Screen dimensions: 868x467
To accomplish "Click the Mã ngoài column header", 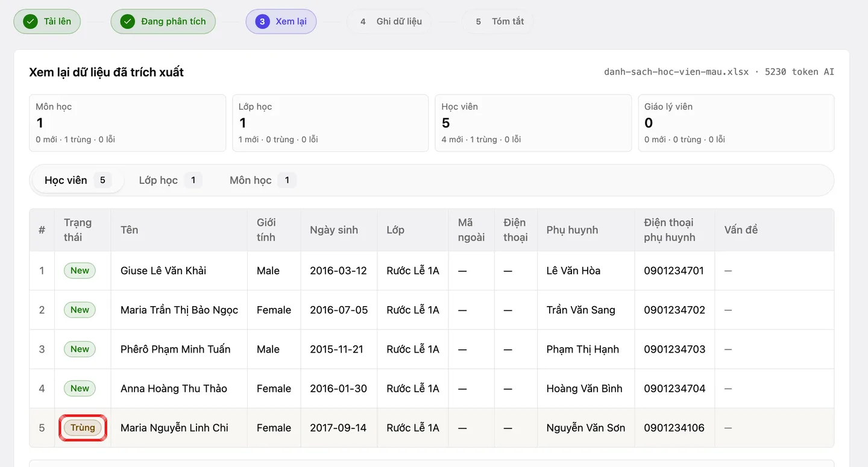I will click(471, 230).
